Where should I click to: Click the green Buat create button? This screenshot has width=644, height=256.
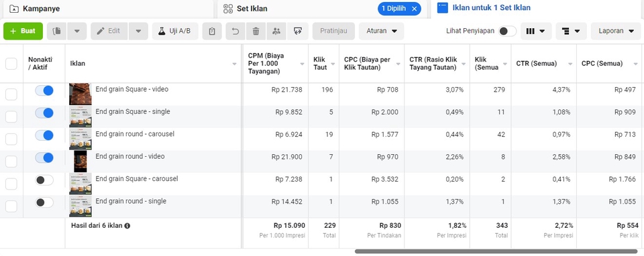click(23, 31)
